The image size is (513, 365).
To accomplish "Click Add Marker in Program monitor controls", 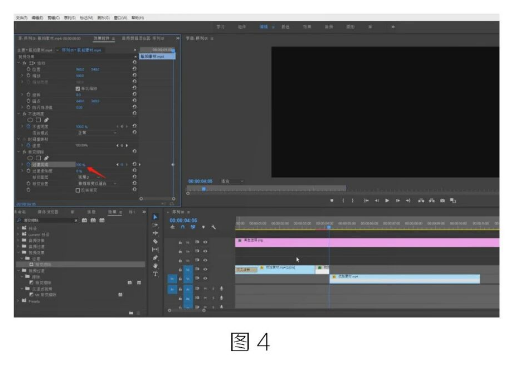I will coord(332,201).
